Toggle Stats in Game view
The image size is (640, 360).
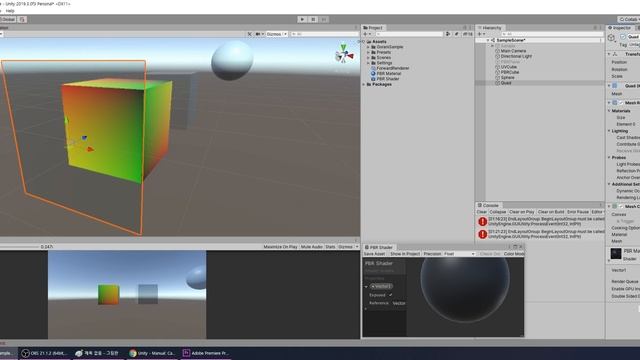point(330,247)
